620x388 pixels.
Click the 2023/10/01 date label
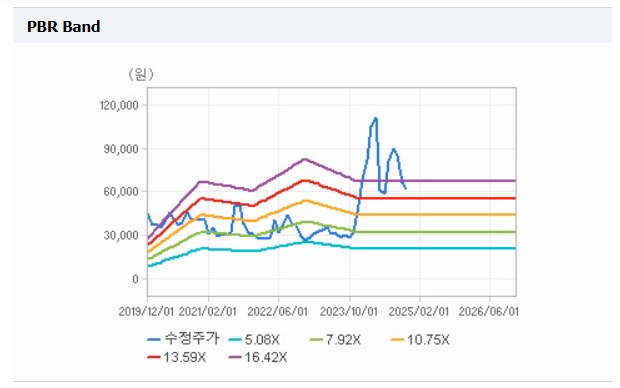[349, 312]
